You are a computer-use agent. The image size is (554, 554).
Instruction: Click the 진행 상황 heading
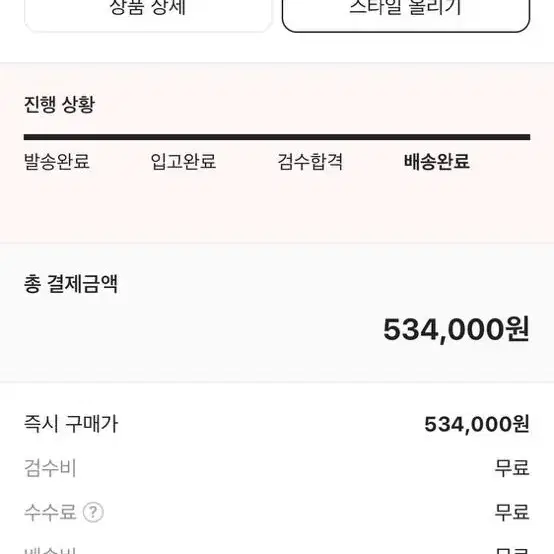coord(59,105)
